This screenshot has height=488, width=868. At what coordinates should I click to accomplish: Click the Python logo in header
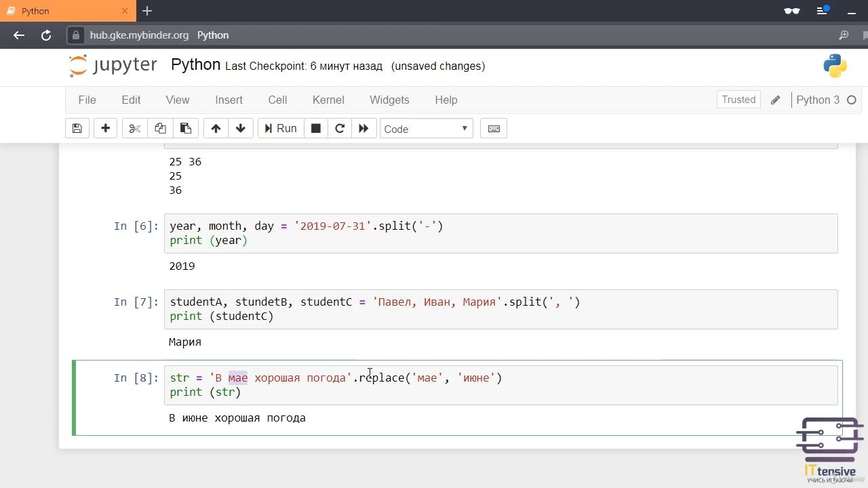pos(835,66)
